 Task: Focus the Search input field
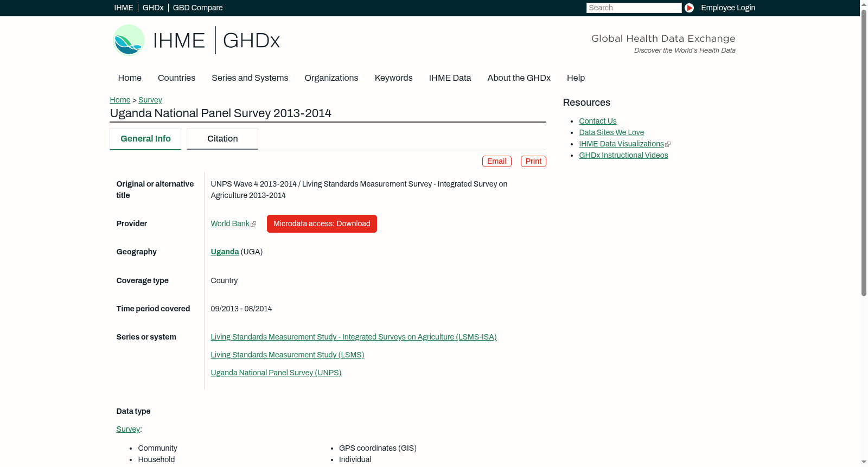click(634, 8)
